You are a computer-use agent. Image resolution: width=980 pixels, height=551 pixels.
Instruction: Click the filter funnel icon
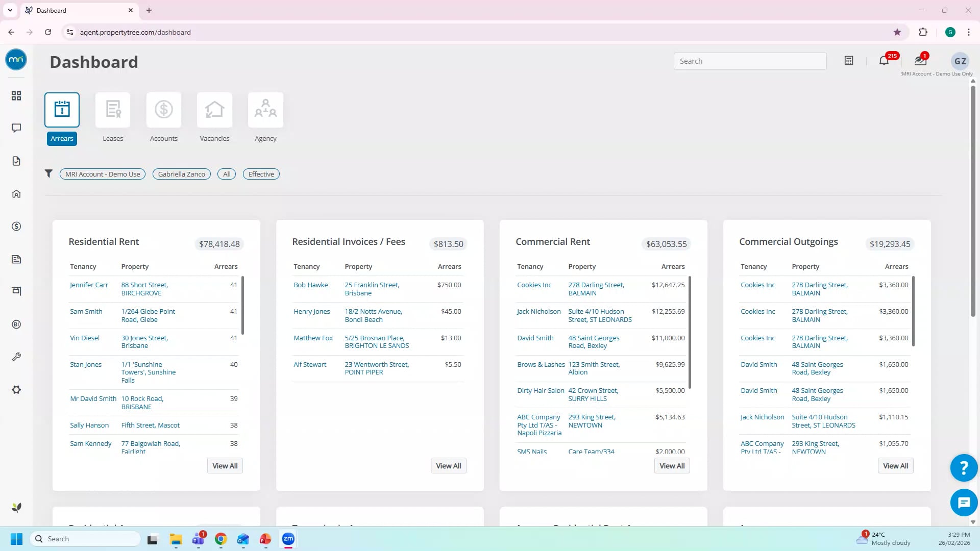[48, 173]
